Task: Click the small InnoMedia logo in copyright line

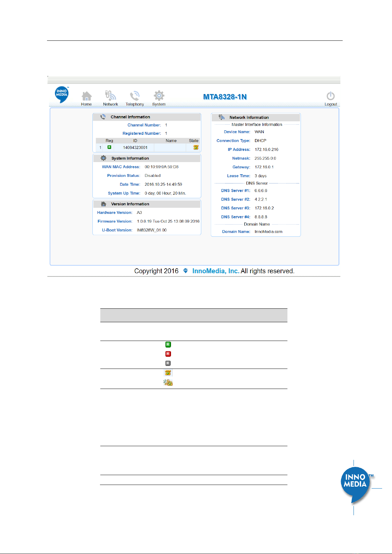Action: [185, 271]
